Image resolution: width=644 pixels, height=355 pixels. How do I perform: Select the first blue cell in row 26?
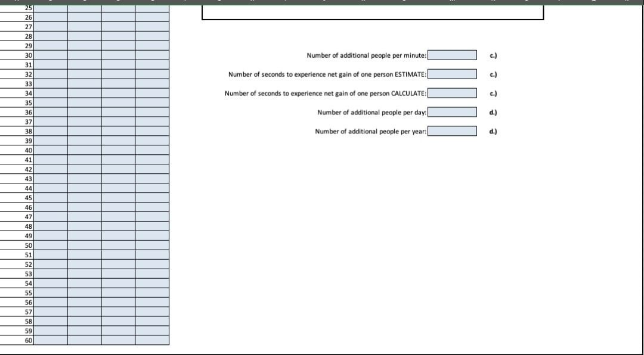(x=51, y=17)
